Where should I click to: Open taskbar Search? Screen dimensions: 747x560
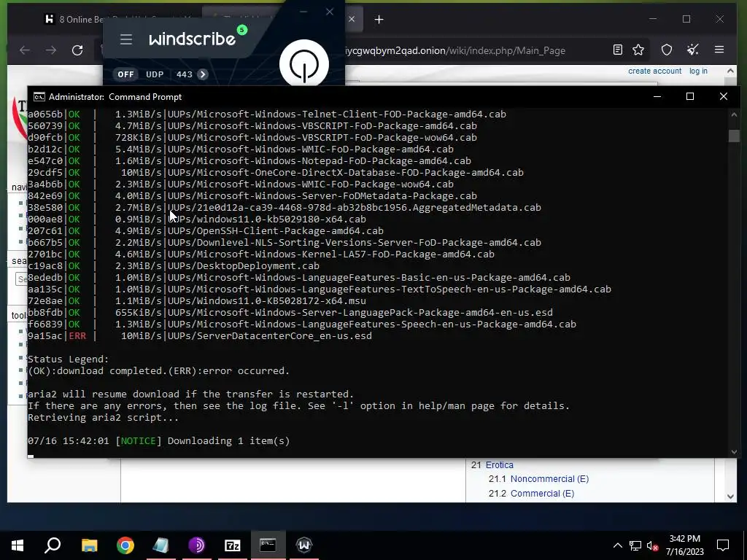pos(53,545)
